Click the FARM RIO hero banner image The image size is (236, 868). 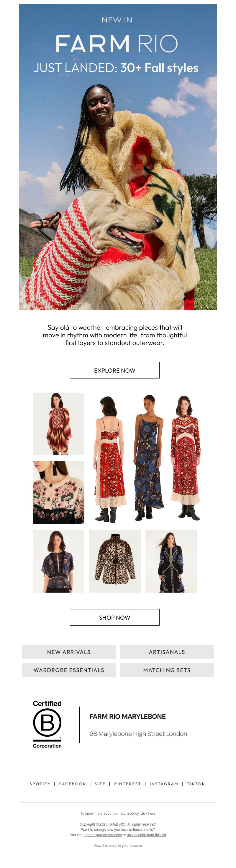pyautogui.click(x=118, y=157)
